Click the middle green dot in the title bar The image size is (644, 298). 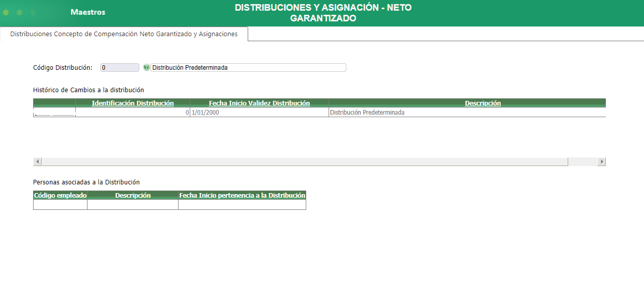[x=19, y=13]
